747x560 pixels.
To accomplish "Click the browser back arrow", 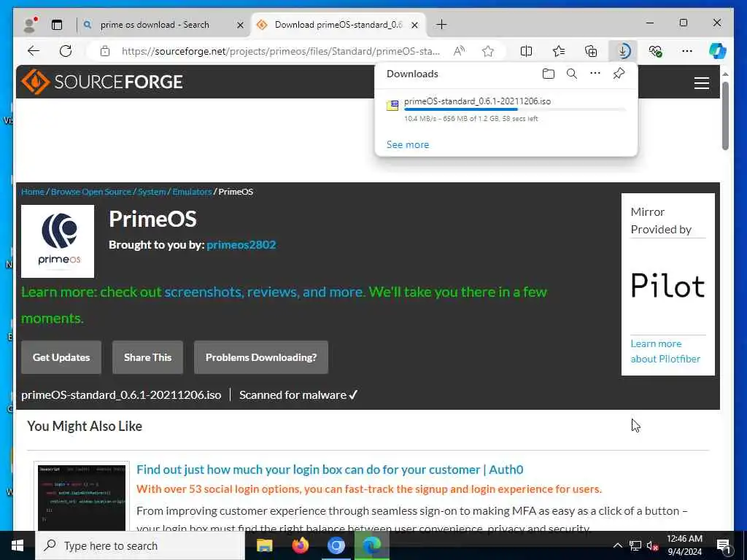I will click(34, 51).
